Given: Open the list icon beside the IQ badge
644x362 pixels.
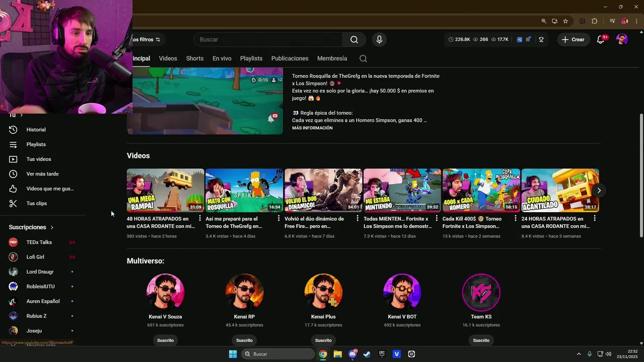Looking at the screenshot, I should (528, 40).
